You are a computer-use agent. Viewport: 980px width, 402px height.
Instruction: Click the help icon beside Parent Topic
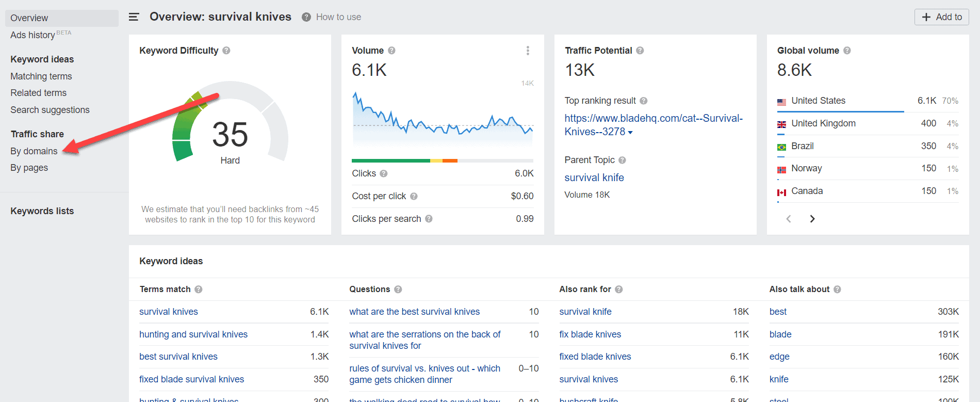tap(622, 160)
